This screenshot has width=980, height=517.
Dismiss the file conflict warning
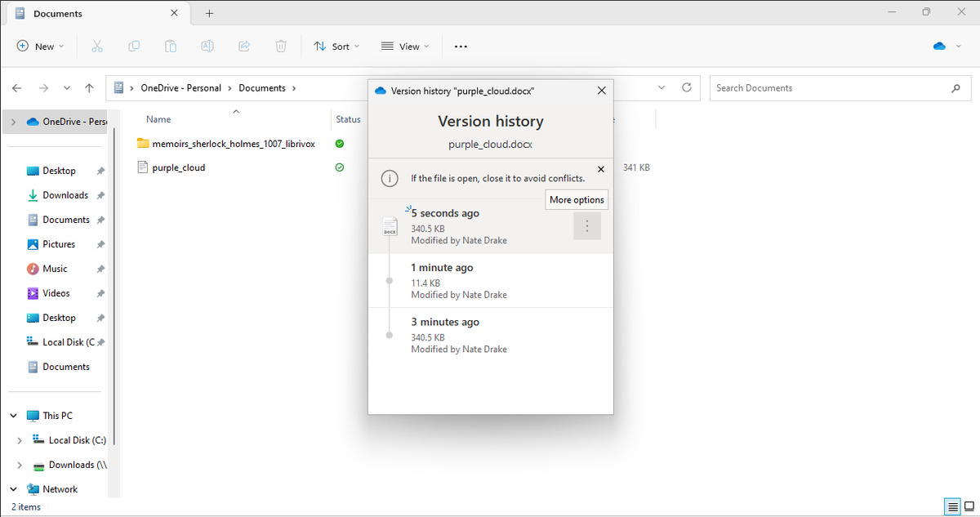(x=601, y=169)
